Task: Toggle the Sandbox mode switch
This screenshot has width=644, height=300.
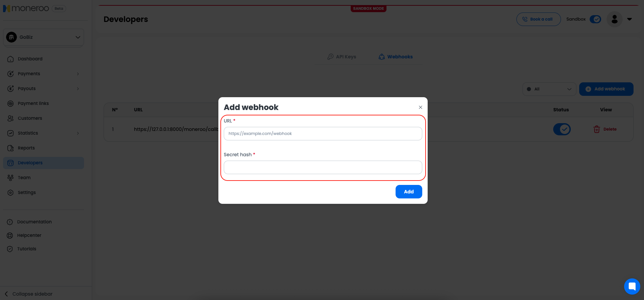Action: 595,19
